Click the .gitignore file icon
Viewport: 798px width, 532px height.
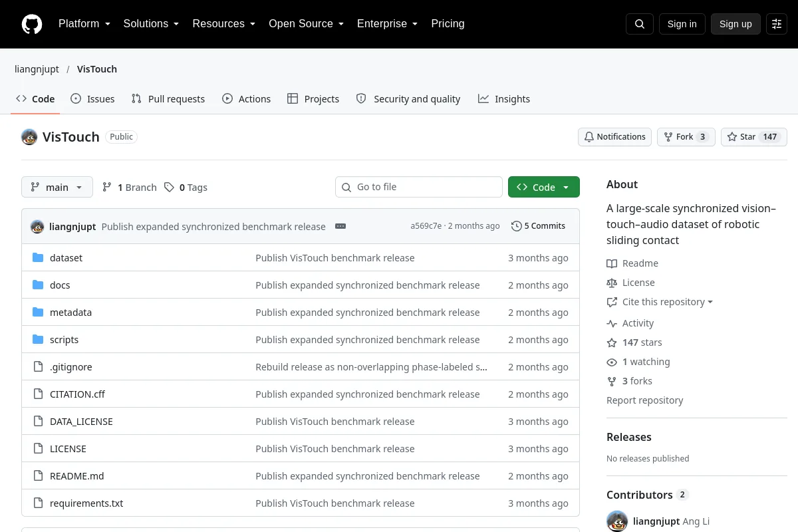[x=38, y=367]
